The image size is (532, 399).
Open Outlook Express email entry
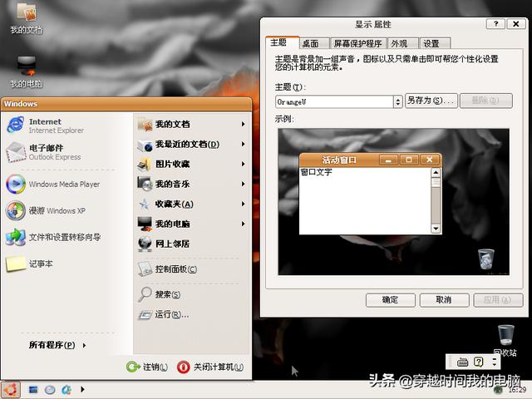(44, 152)
